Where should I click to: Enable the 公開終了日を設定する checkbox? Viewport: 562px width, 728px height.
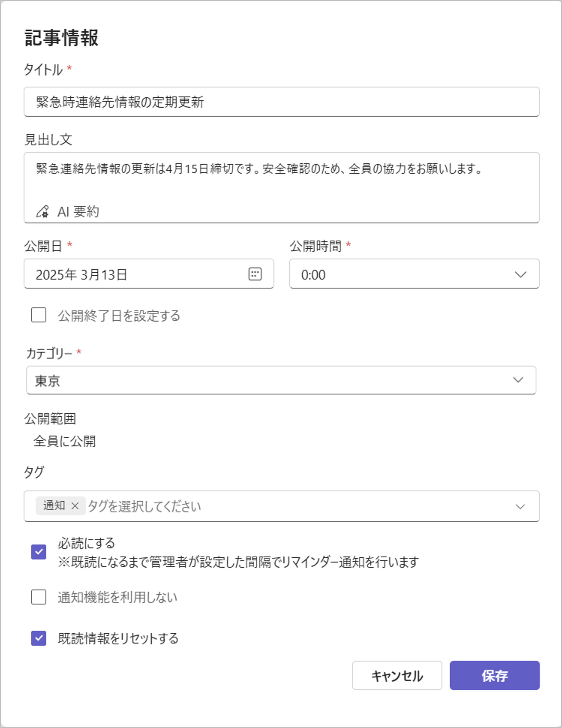pos(39,315)
